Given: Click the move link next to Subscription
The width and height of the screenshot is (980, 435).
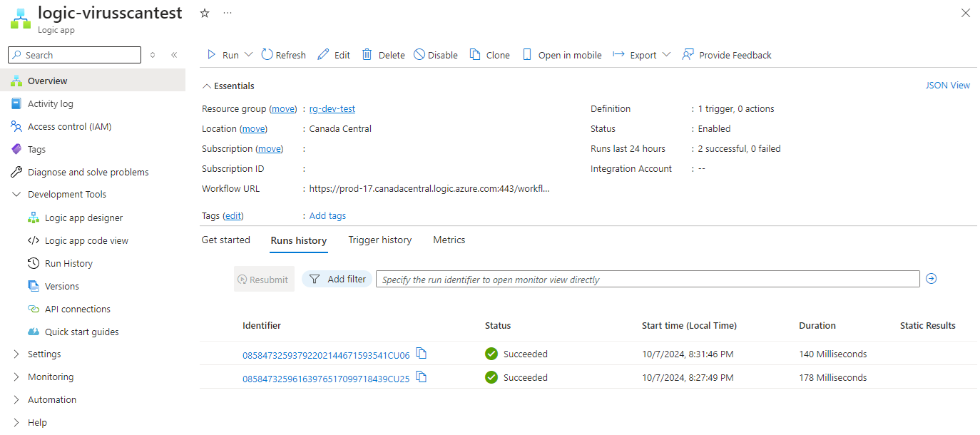Looking at the screenshot, I should pos(270,149).
